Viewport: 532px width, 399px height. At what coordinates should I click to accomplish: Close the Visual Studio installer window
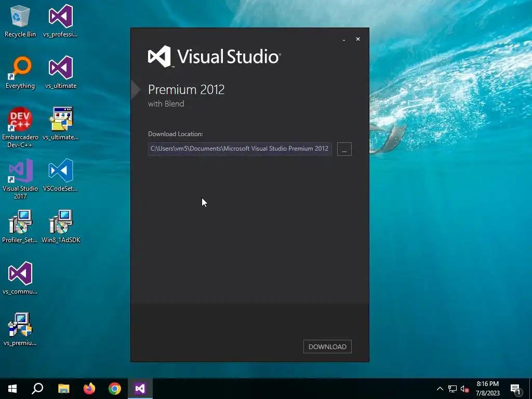(357, 39)
